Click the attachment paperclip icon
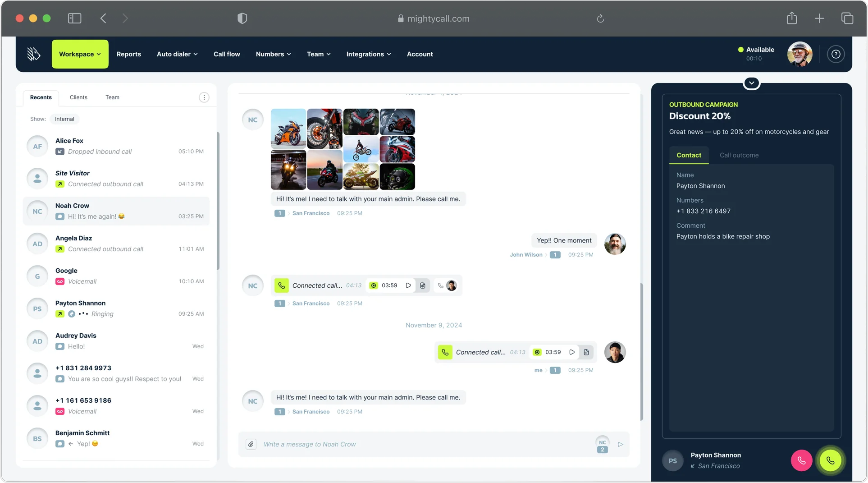 coord(251,444)
